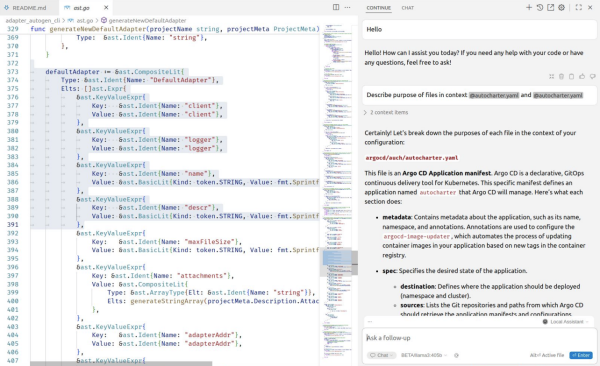
Task: Click line number 391 in gutter
Action: (13, 225)
